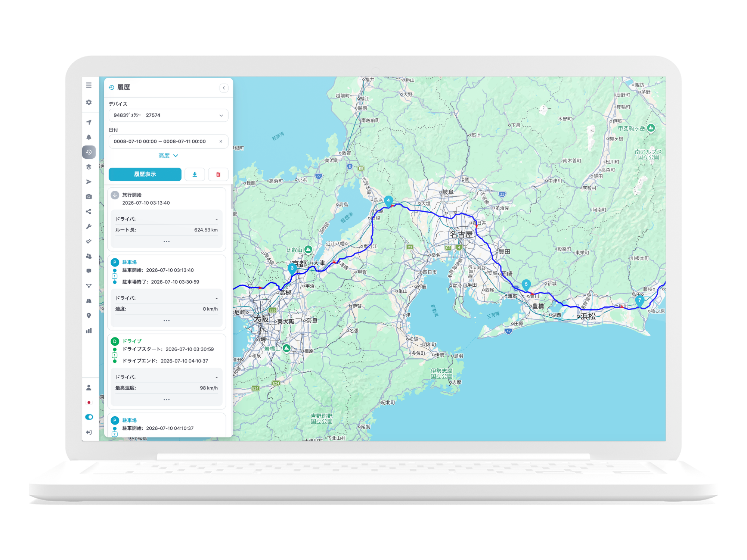Image resolution: width=747 pixels, height=560 pixels.
Task: Open the camera icon in the sidebar
Action: pos(89,197)
